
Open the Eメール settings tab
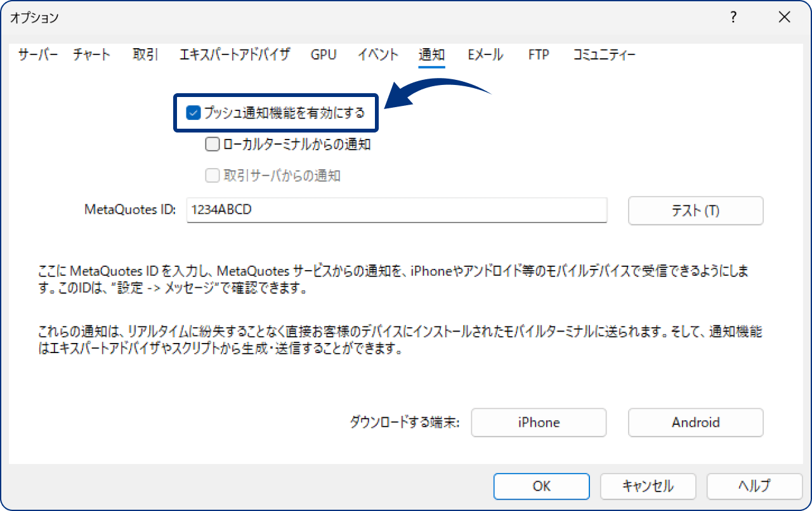(x=485, y=55)
